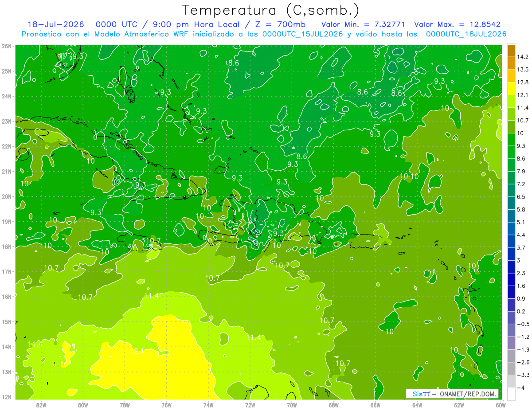532x411 pixels.
Task: Click the "12N" latitude axis label
Action: [x=6, y=397]
